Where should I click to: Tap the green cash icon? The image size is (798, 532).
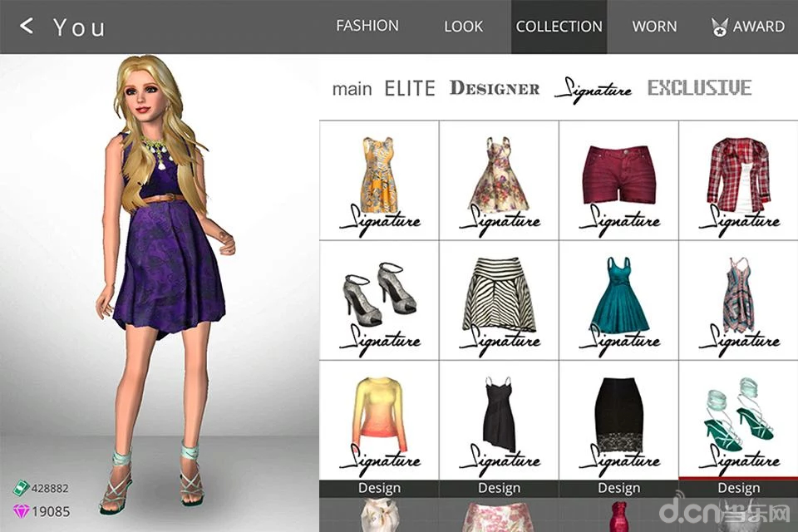[x=20, y=488]
